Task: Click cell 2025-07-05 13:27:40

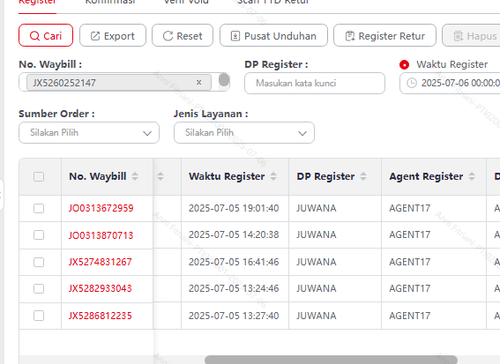Action: click(234, 316)
